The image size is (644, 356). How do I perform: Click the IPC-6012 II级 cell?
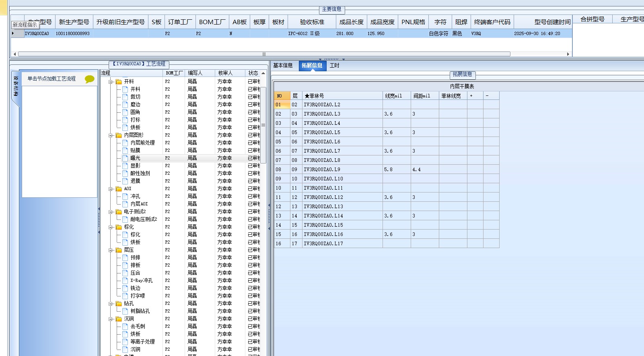coord(312,34)
